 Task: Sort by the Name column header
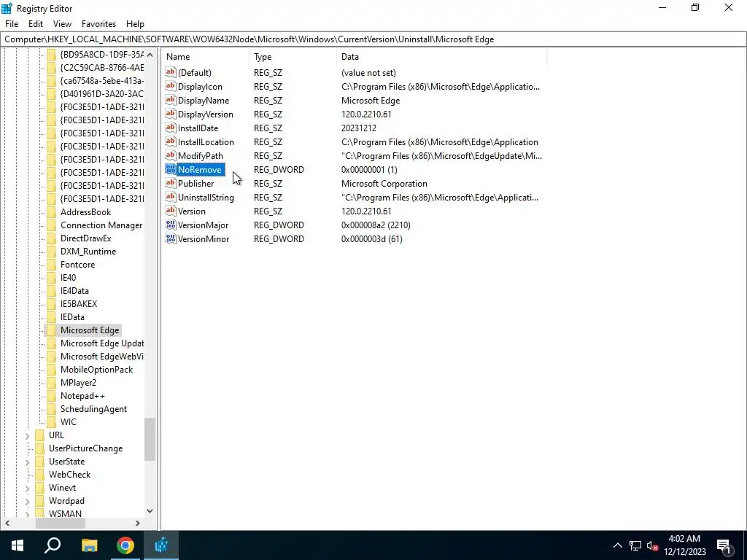(205, 57)
